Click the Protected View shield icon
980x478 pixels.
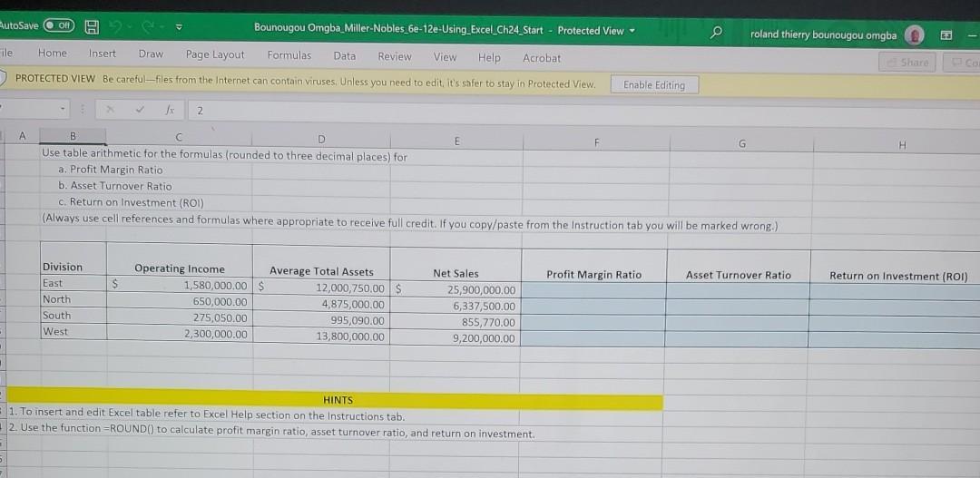point(3,78)
